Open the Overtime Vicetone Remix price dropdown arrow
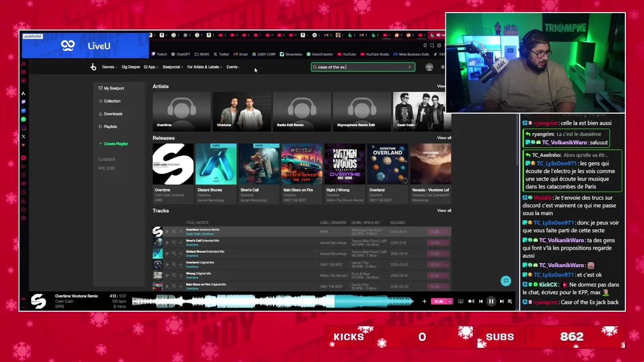The image size is (644, 362). 446,232
